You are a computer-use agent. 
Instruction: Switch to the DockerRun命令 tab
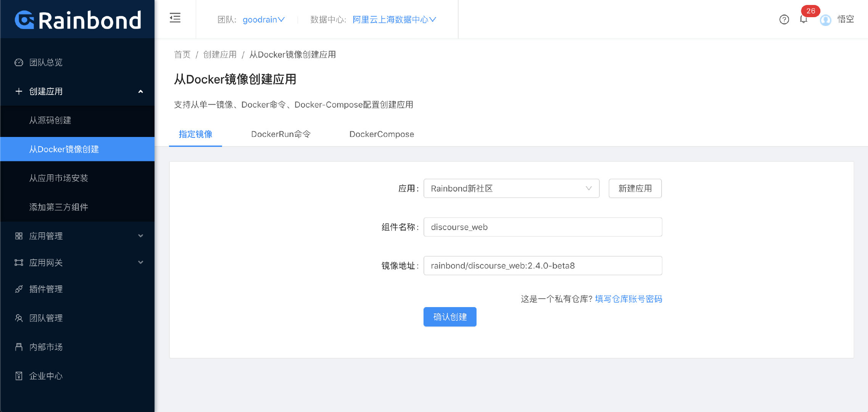281,134
